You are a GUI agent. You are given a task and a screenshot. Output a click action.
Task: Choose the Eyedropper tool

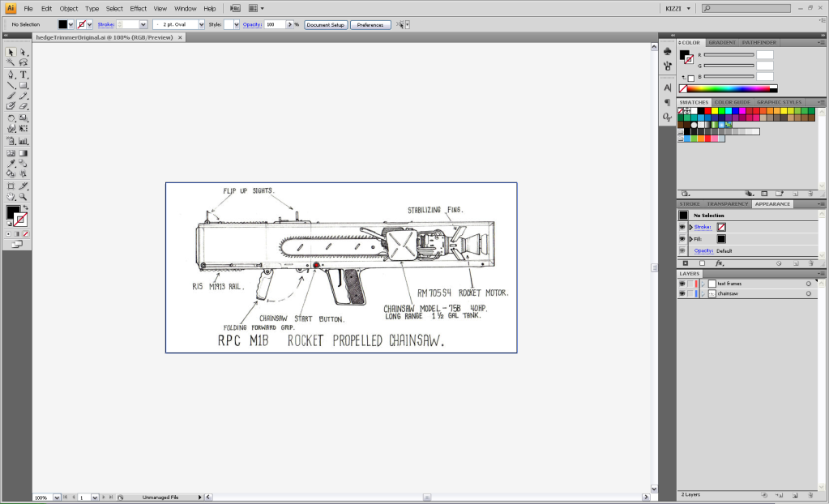[11, 163]
